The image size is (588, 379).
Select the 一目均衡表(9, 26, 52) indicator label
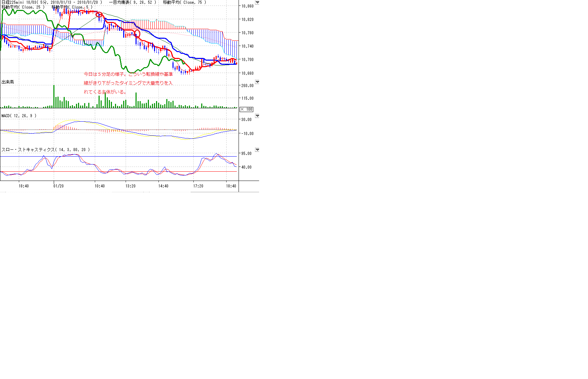pos(132,2)
